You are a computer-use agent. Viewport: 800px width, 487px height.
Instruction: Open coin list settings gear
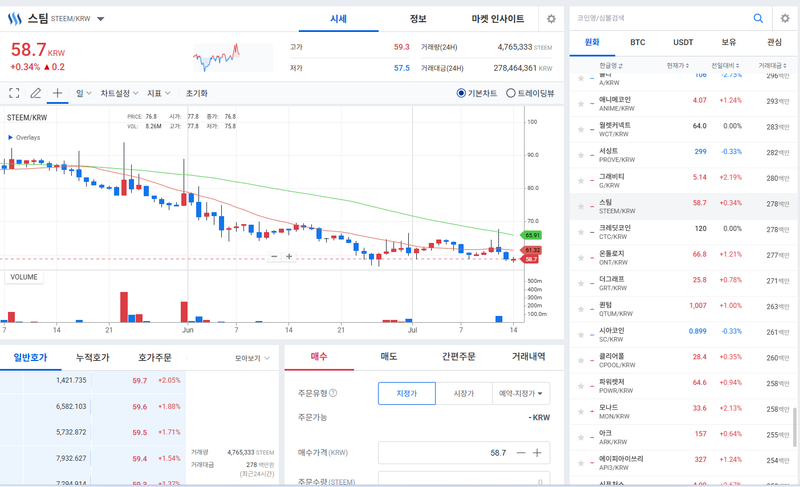coord(785,18)
